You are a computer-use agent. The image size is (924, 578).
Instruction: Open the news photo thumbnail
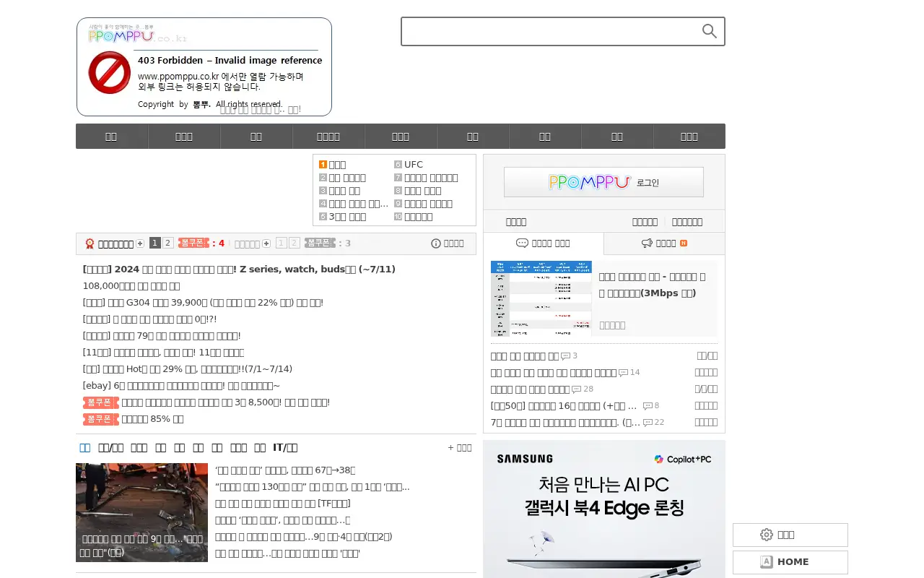coord(141,512)
